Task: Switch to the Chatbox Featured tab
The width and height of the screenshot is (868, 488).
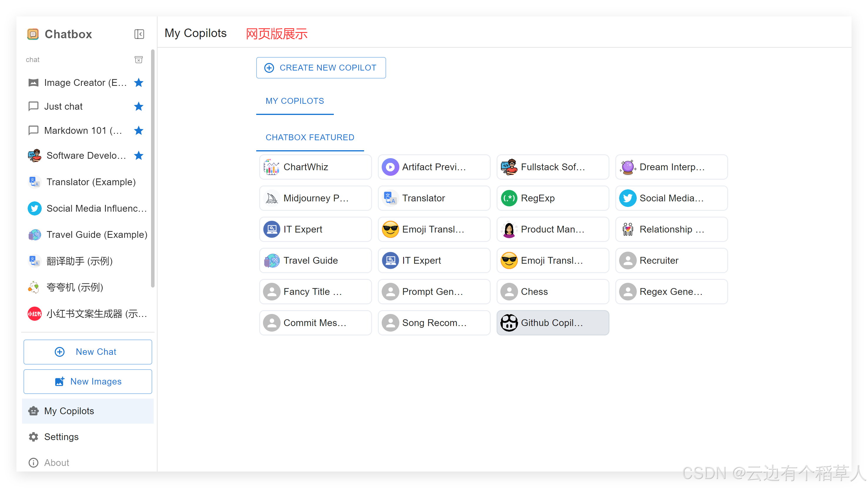Action: (x=310, y=137)
